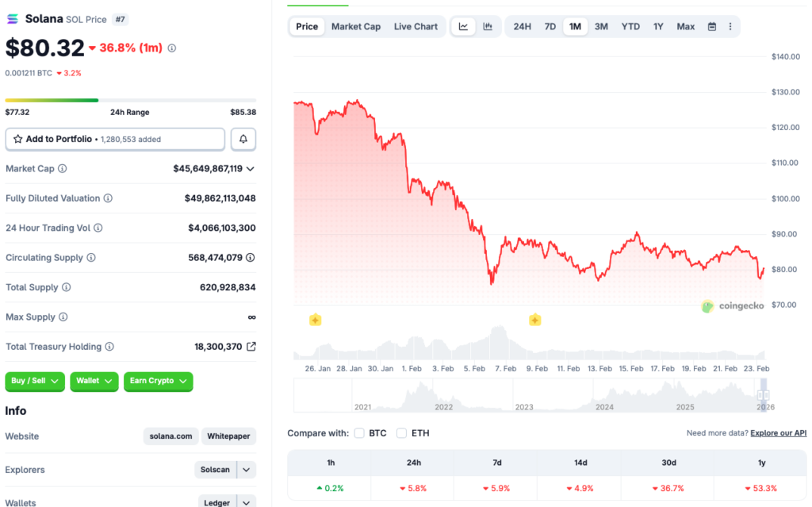Click the Market Cap info icon
Viewport: 812px width, 507px height.
(63, 168)
